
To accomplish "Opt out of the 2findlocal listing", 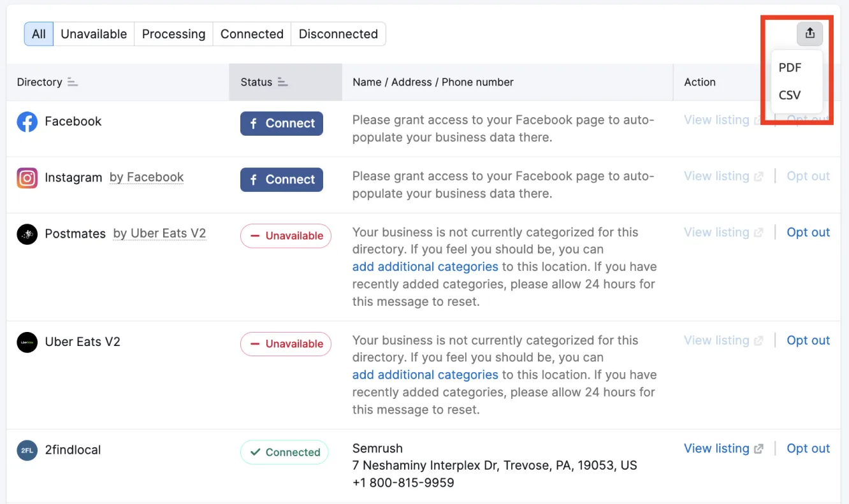I will tap(808, 448).
